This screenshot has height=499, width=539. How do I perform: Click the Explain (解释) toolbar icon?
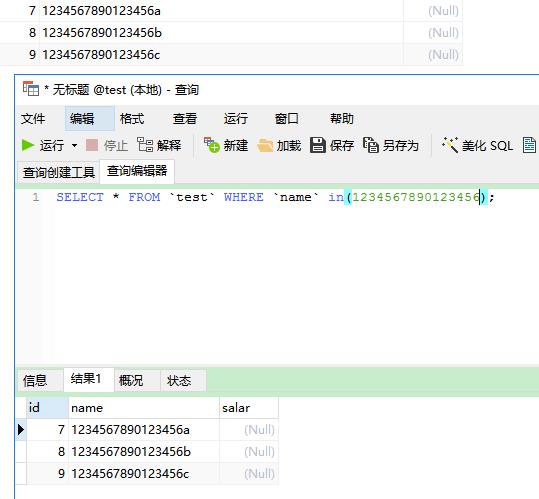click(x=145, y=145)
